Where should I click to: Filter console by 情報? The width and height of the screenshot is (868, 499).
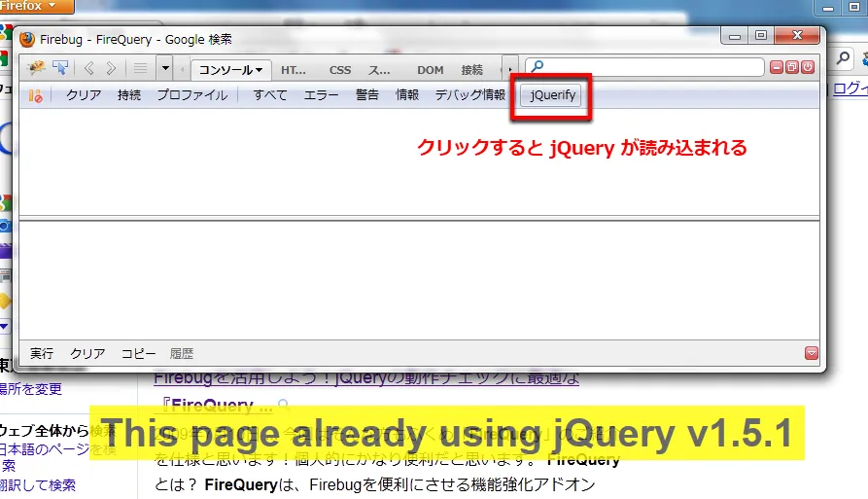click(x=407, y=95)
